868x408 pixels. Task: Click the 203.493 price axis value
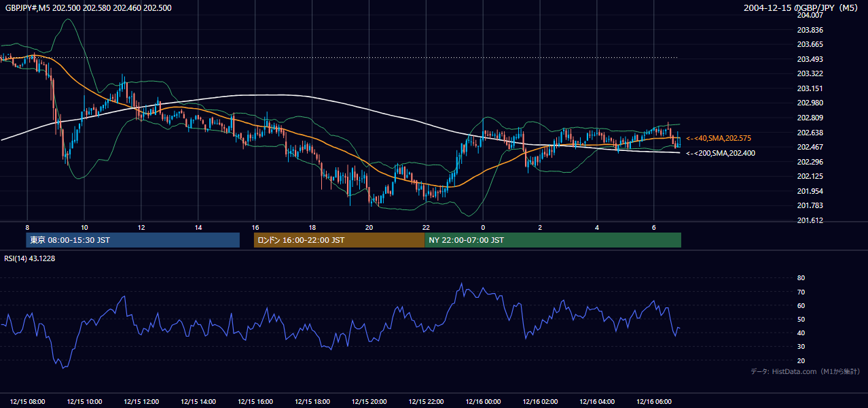[x=810, y=59]
